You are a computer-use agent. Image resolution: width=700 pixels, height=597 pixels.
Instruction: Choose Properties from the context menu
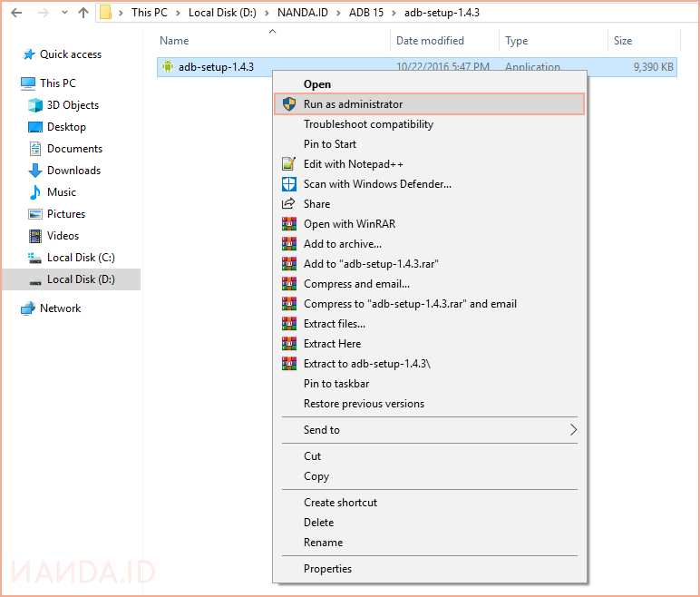click(327, 569)
